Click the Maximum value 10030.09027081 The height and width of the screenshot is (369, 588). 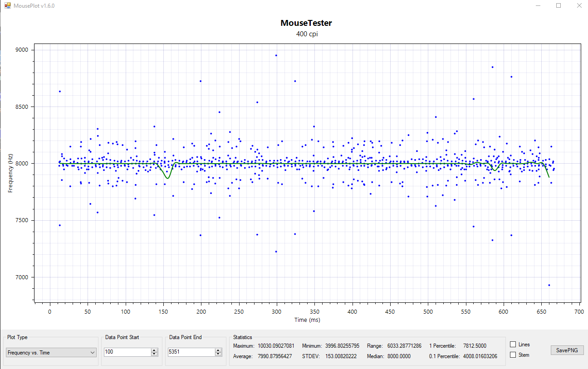(276, 346)
